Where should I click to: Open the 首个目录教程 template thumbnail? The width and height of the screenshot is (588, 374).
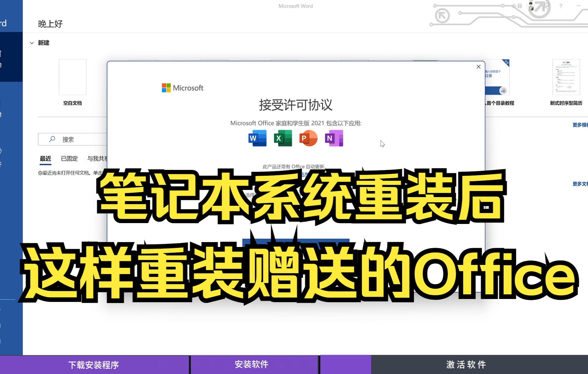(x=497, y=77)
